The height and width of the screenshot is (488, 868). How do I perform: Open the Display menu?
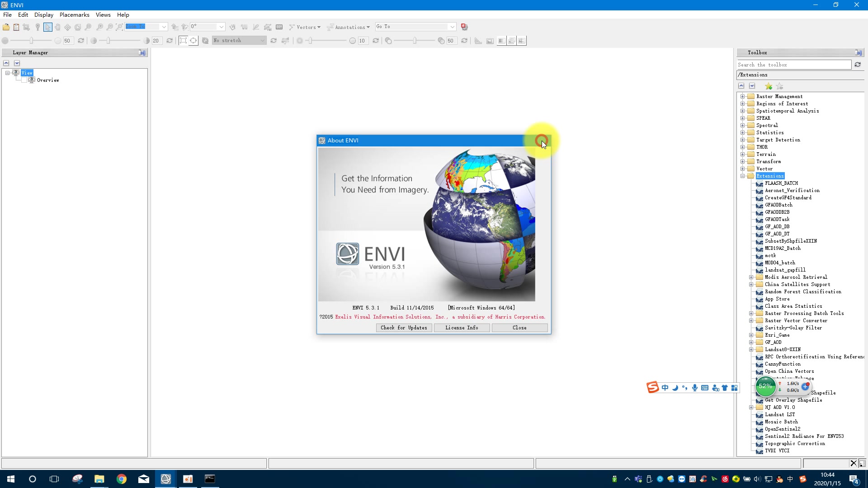43,14
